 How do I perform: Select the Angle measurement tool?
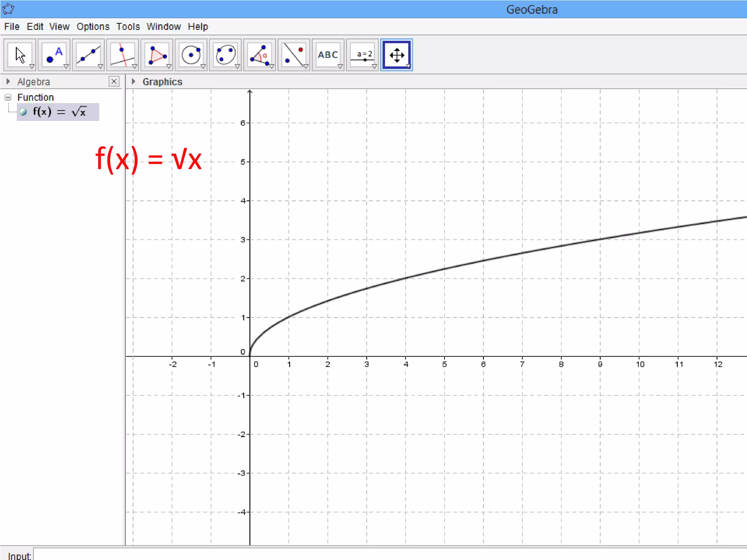(260, 55)
